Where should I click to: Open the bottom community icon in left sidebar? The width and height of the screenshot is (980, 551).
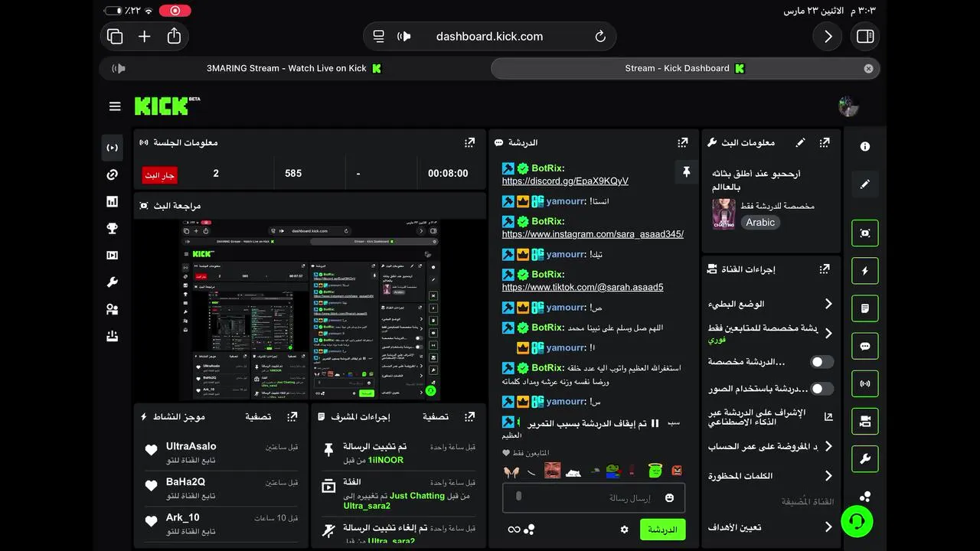coord(113,336)
